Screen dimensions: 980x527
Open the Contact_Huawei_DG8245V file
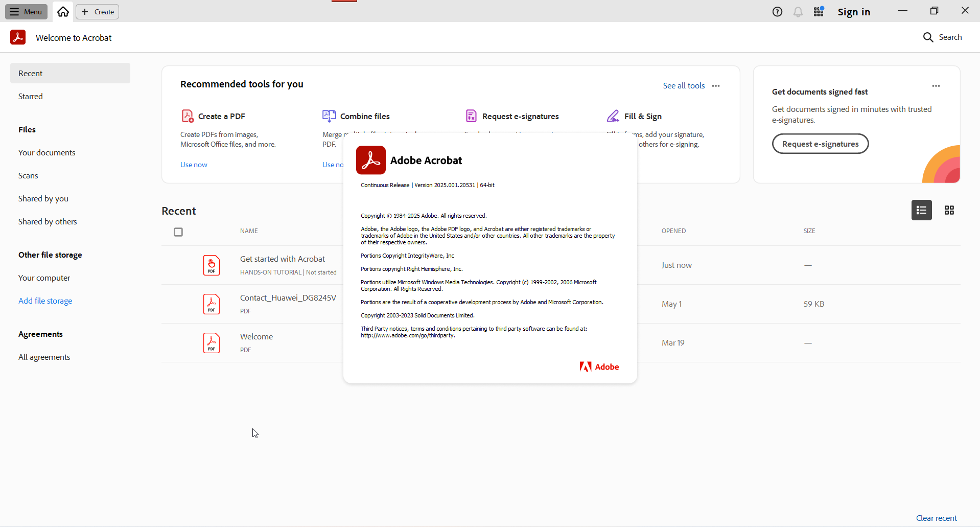tap(288, 298)
